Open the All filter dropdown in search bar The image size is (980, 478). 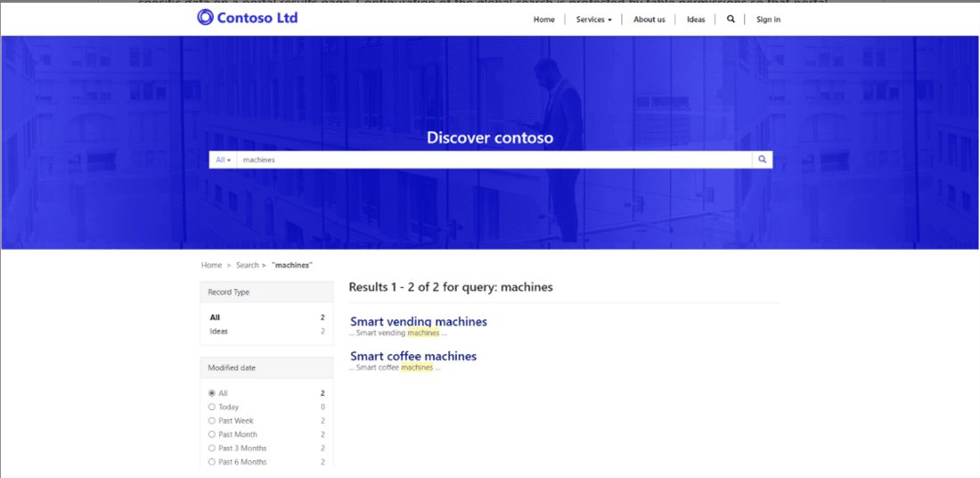223,160
